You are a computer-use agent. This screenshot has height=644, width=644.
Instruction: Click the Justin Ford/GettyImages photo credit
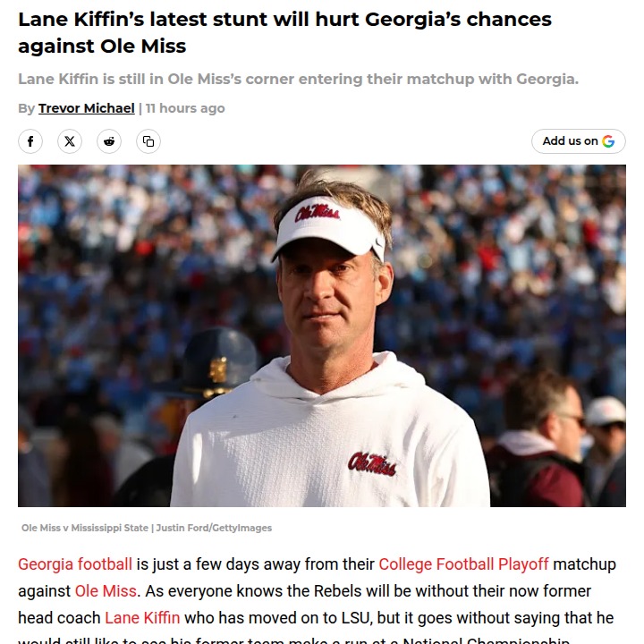pos(214,529)
